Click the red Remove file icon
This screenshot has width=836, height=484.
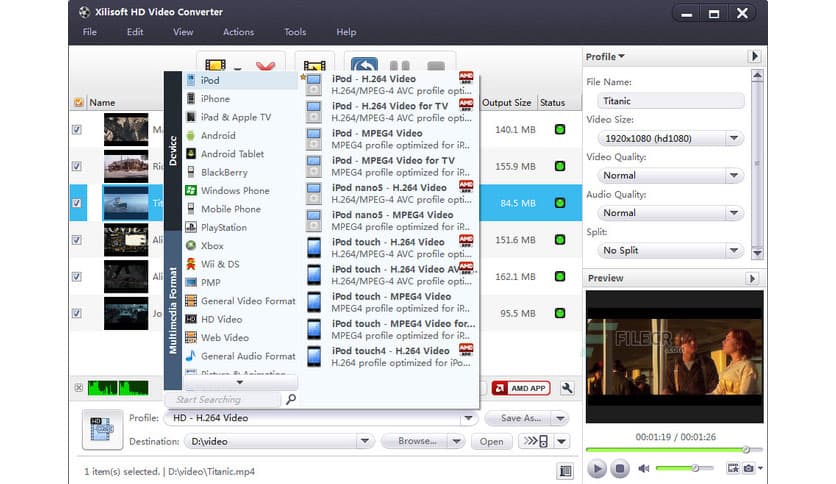coord(266,66)
